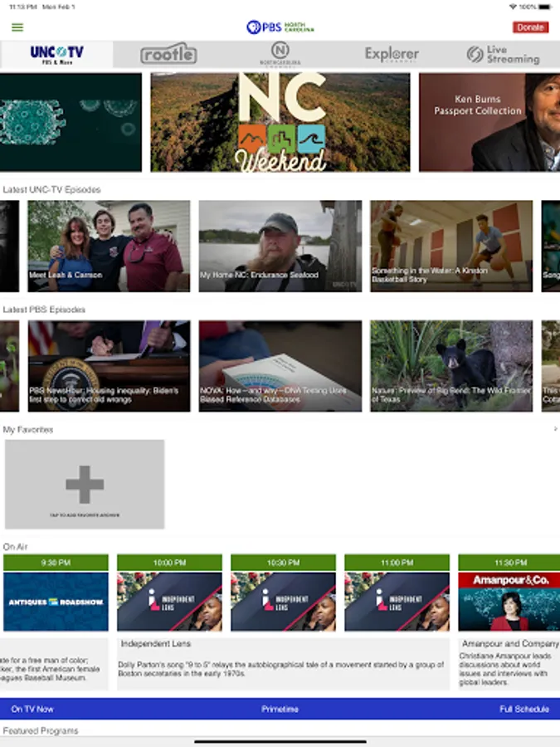
Task: Play My Home NC: Endurance Seafood
Action: pyautogui.click(x=280, y=246)
